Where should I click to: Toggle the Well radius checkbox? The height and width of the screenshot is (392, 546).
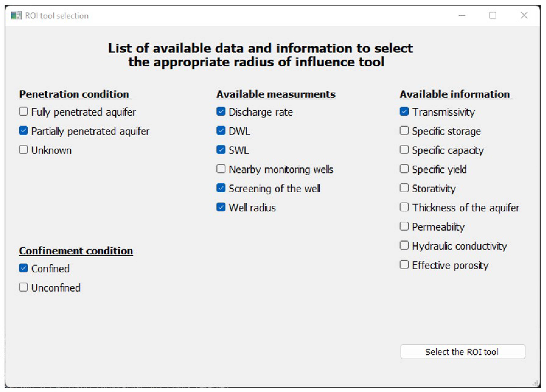pos(221,207)
